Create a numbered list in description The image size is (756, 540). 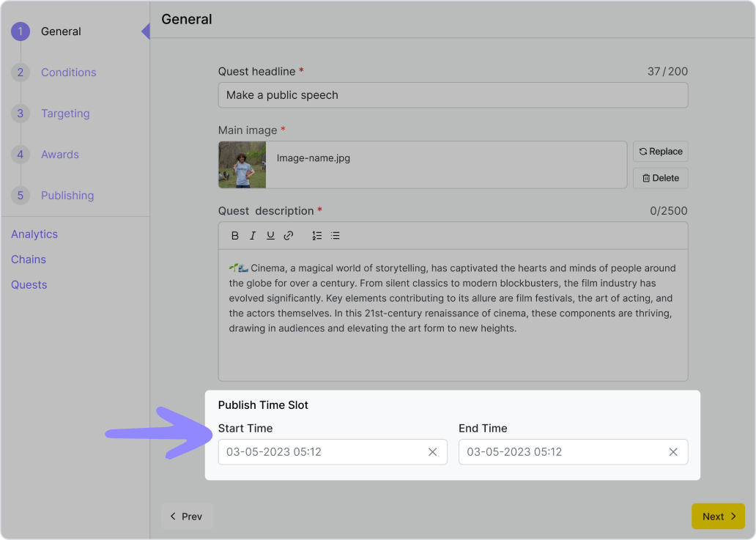316,236
